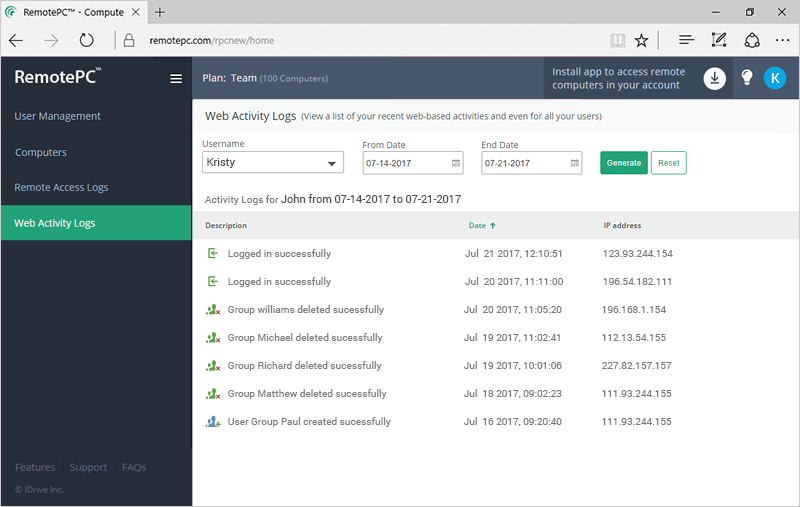
Task: Click 'Group Matthew deleted sucessfully' text
Action: 307,393
